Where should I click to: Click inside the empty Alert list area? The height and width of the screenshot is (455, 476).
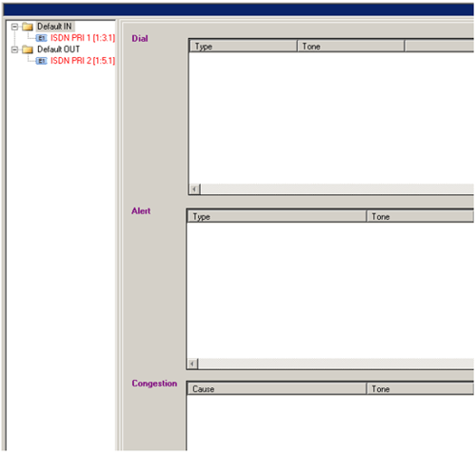pyautogui.click(x=330, y=290)
